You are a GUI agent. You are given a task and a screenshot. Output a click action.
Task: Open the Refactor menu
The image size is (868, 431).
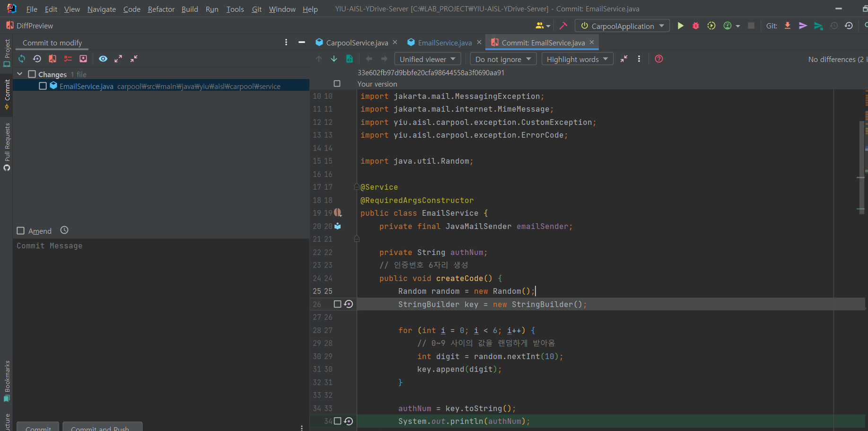click(161, 9)
